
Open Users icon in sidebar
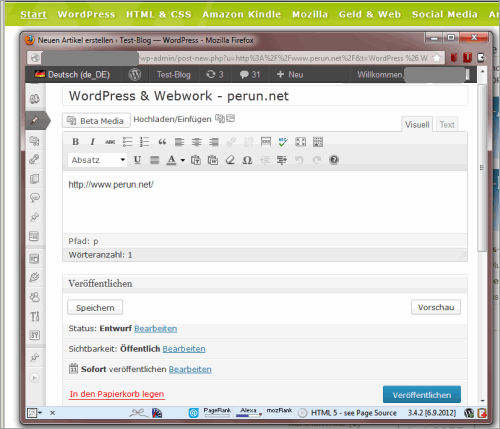[x=35, y=297]
